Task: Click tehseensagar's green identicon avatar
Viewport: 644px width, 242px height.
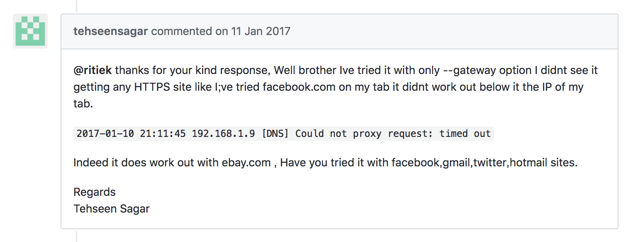Action: click(30, 31)
